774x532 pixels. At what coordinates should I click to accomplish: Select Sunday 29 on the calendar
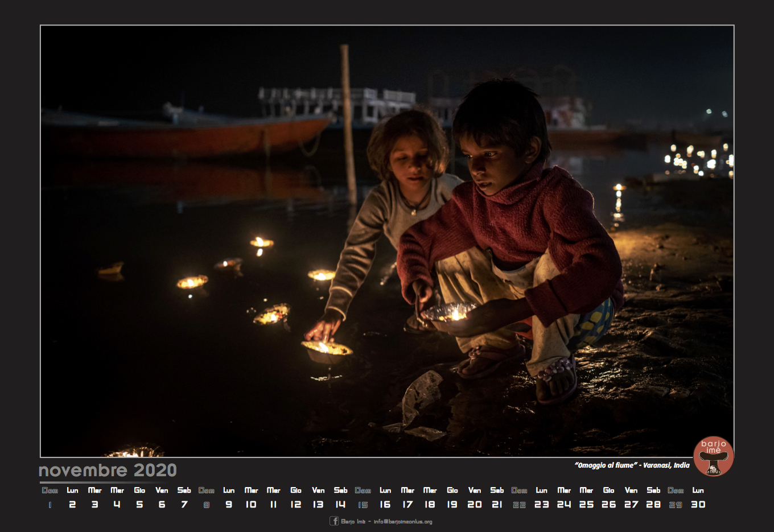676,505
